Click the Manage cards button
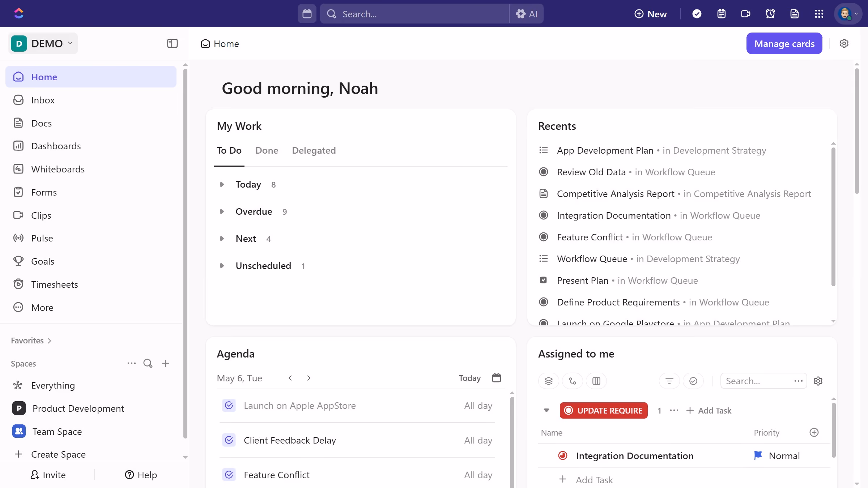868x488 pixels. 784,43
